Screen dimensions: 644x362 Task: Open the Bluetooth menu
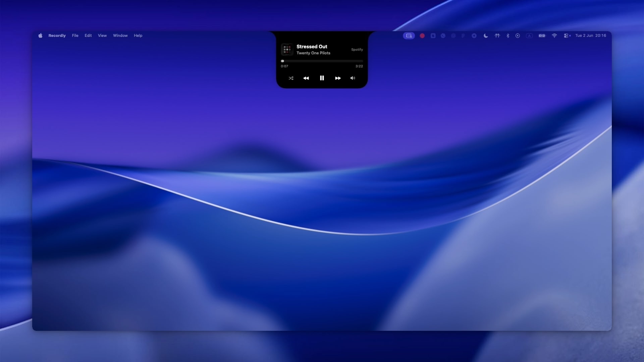[508, 36]
